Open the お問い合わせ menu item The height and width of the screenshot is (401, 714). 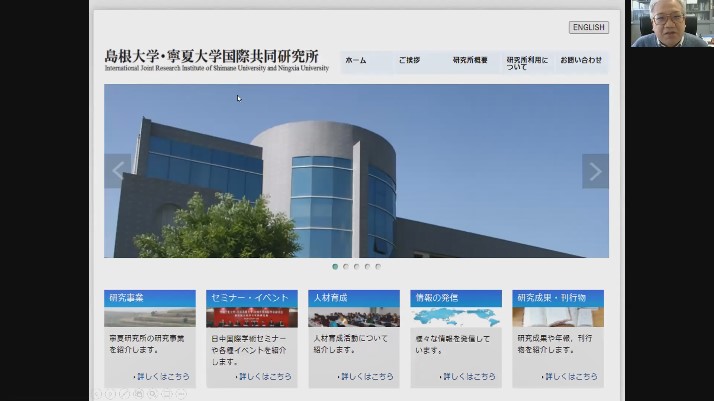[x=581, y=60]
